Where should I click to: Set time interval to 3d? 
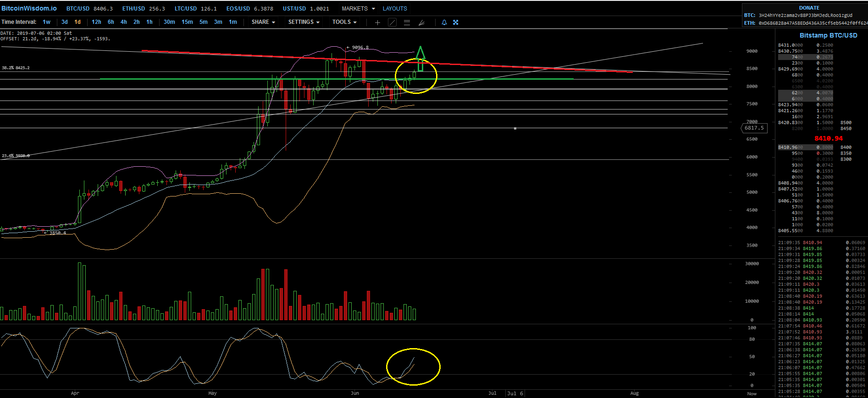click(65, 22)
